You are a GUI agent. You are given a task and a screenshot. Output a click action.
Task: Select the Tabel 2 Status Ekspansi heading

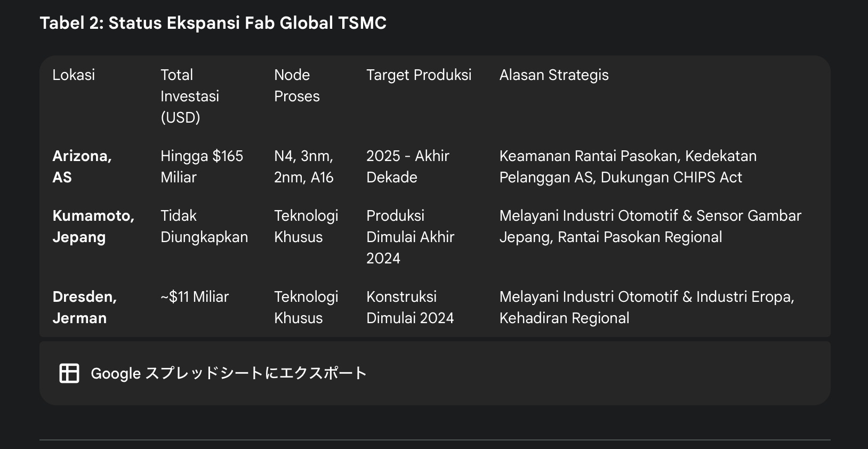(213, 23)
